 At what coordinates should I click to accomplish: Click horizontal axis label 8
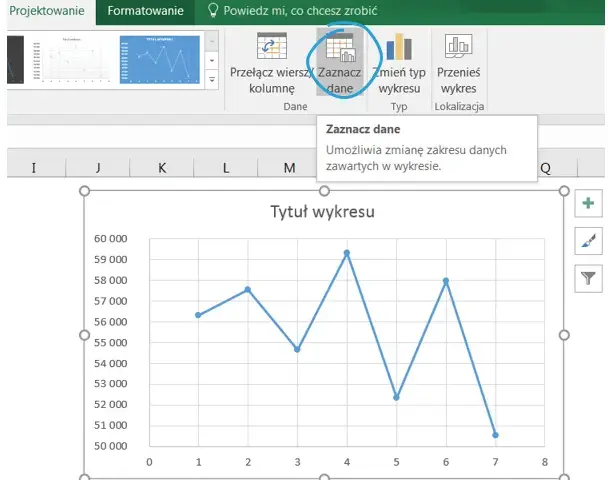(545, 462)
